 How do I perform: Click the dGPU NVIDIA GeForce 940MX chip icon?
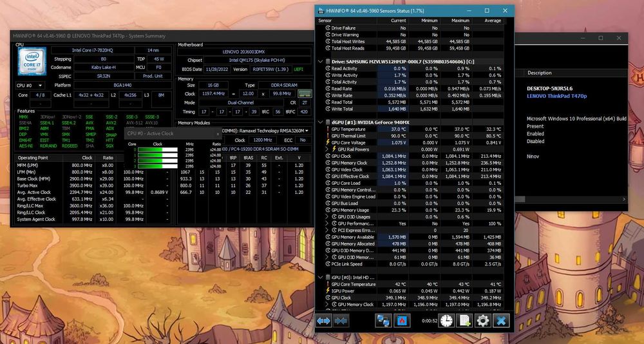(328, 122)
